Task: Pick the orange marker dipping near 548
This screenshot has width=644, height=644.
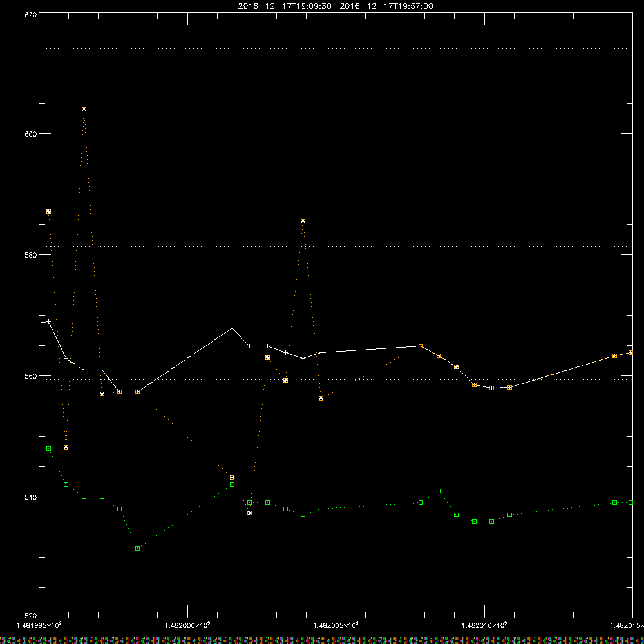Action: [66, 448]
